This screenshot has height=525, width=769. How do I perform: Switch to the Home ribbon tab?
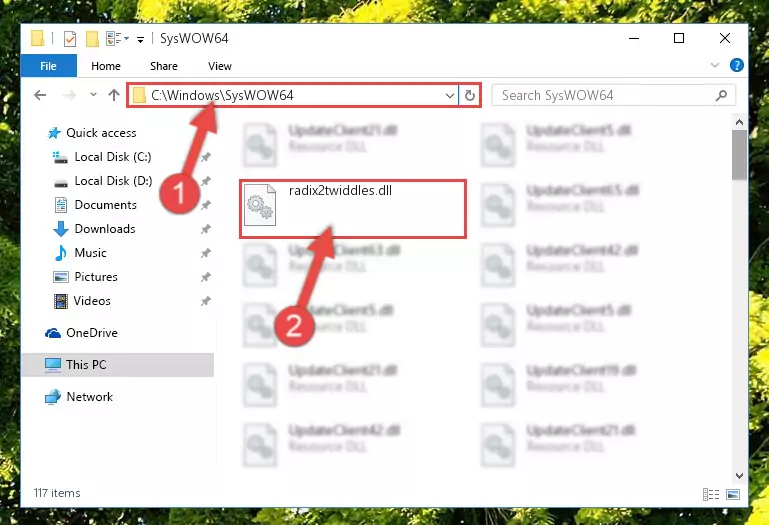(x=105, y=66)
